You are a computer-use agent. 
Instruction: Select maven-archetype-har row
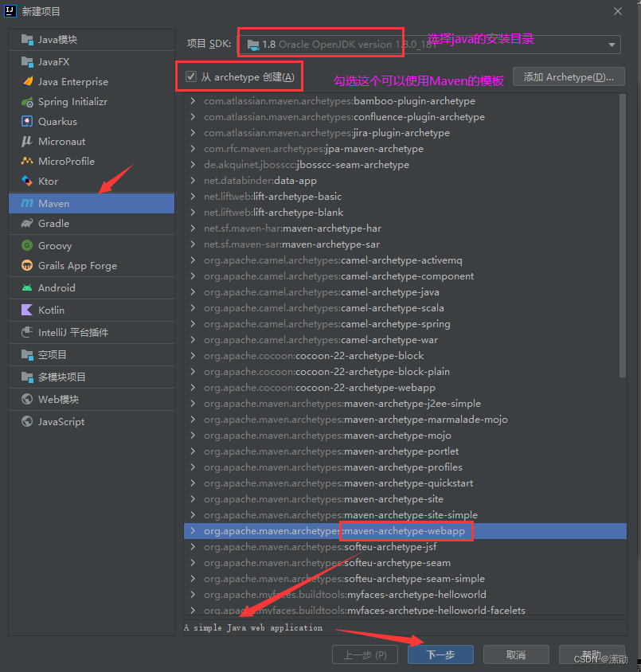[405, 228]
